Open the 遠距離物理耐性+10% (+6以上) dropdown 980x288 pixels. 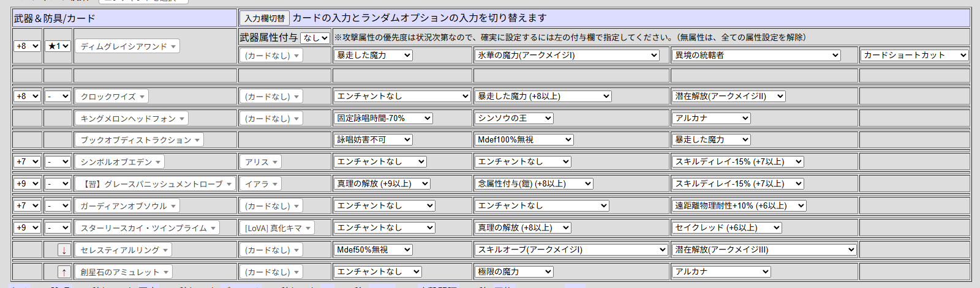tap(739, 205)
